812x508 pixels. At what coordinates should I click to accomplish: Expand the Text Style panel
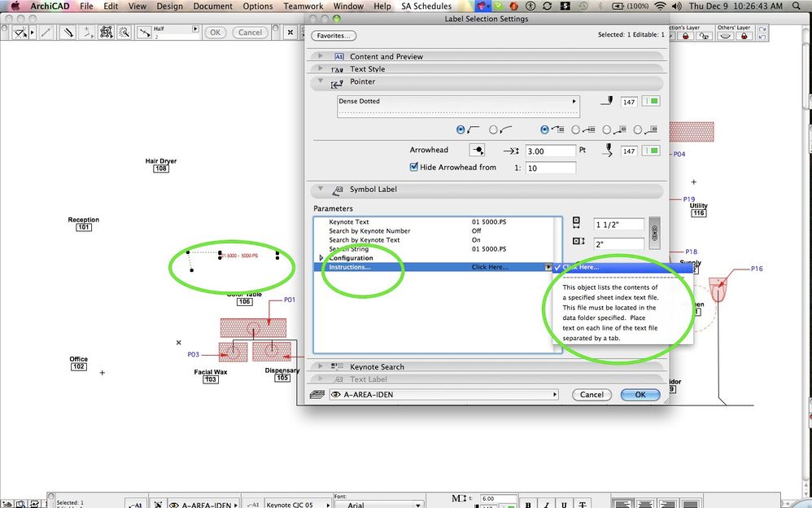click(321, 68)
